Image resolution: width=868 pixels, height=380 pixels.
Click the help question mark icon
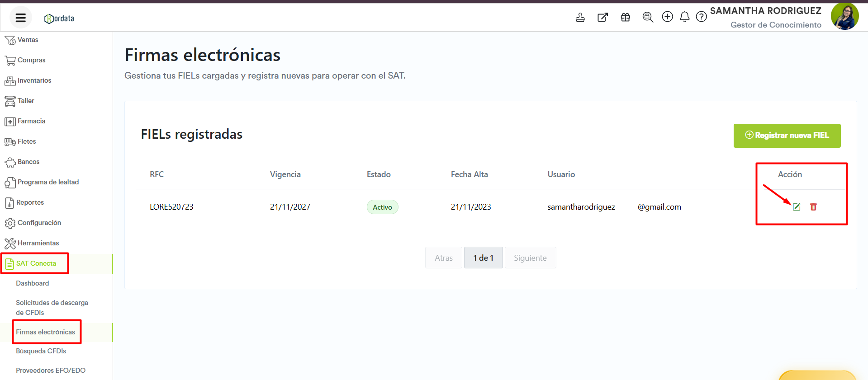tap(701, 17)
